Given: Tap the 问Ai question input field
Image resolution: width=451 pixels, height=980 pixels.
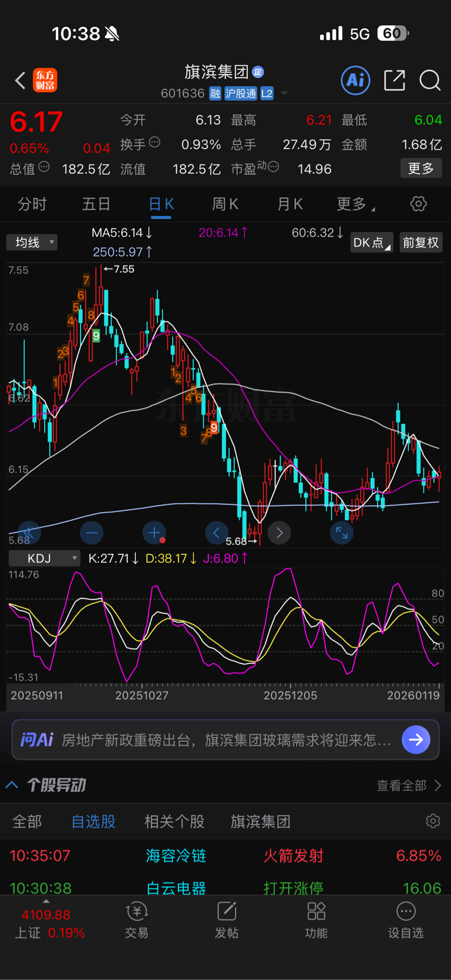Looking at the screenshot, I should [225, 740].
